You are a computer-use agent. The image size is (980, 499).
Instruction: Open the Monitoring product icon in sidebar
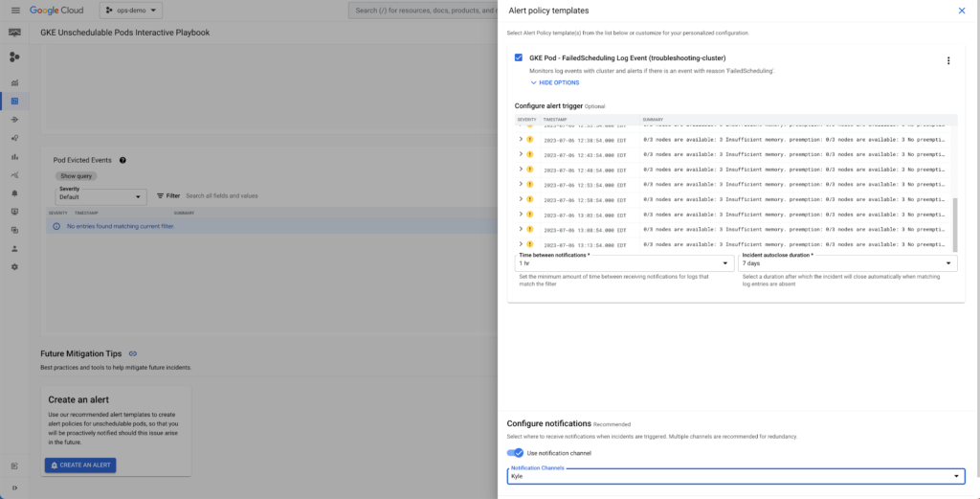(15, 34)
